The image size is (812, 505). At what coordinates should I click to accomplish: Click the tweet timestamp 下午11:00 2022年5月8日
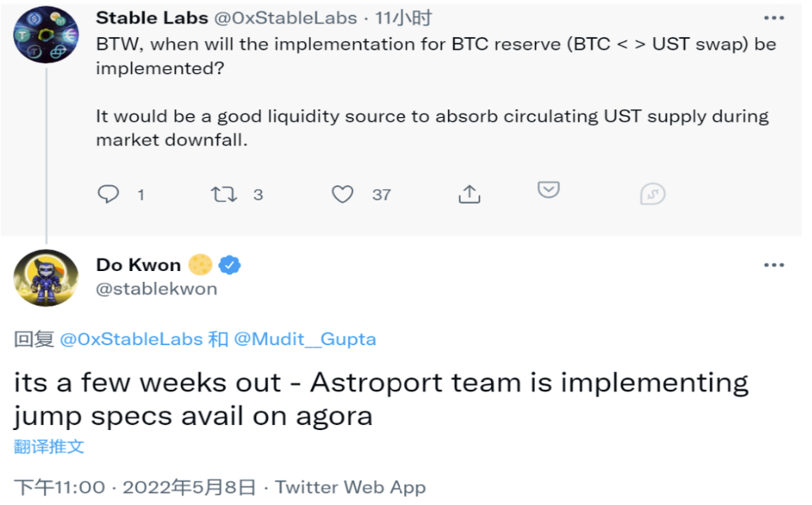point(135,486)
